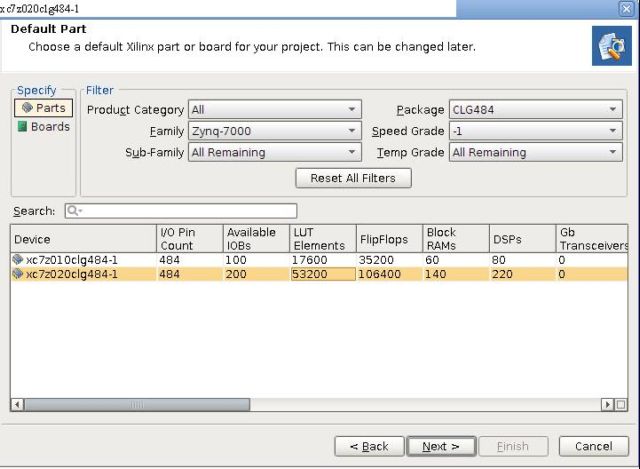
Task: Click the wizard icon in header
Action: 611,46
